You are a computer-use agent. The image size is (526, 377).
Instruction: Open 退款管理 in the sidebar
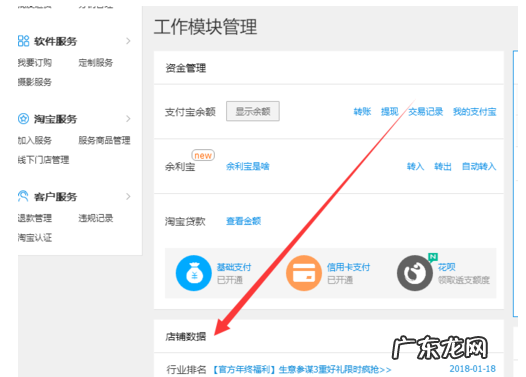coord(35,218)
